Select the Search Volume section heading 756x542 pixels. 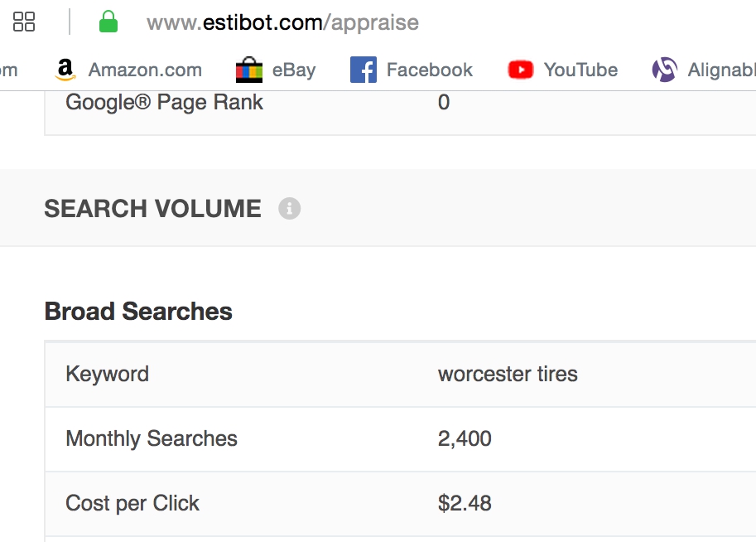coord(152,209)
